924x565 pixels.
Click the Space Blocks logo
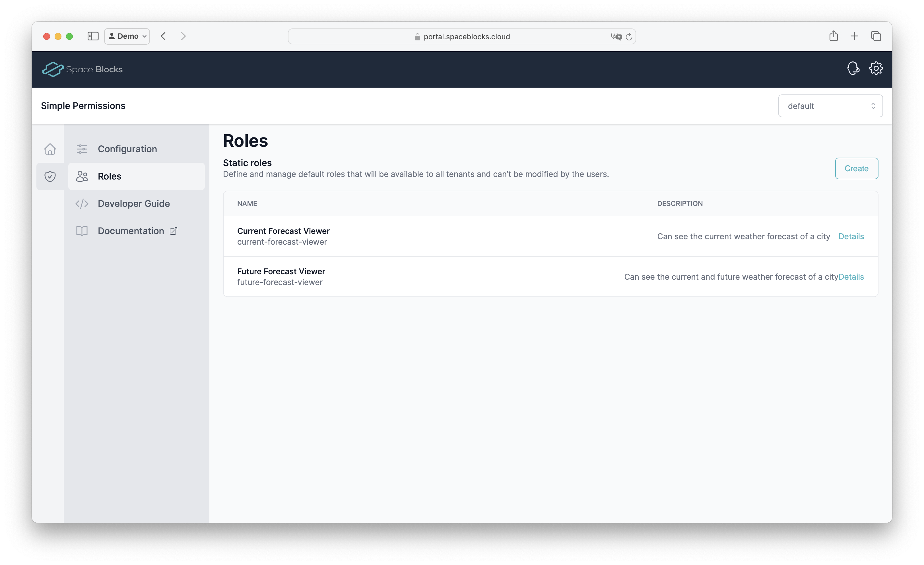tap(82, 69)
